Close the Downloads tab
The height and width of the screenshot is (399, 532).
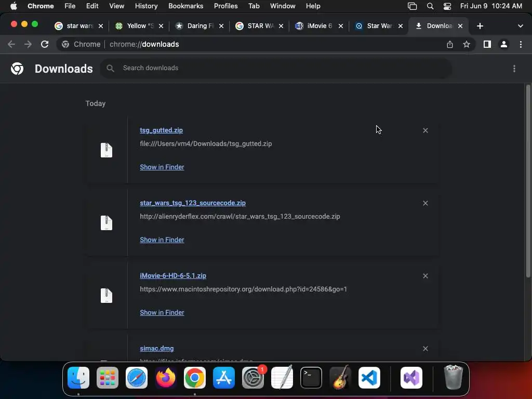pos(460,26)
